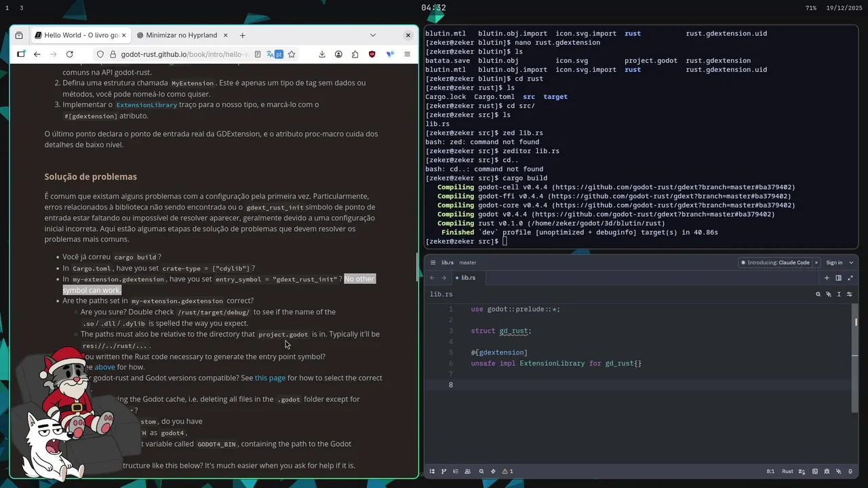Viewport: 868px width, 488px height.
Task: Follow the 'this page' link
Action: point(270,378)
